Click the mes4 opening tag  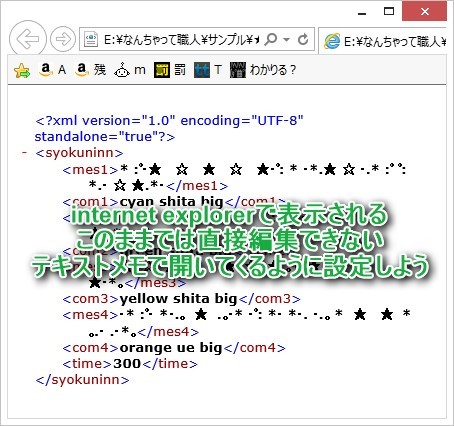[90, 315]
